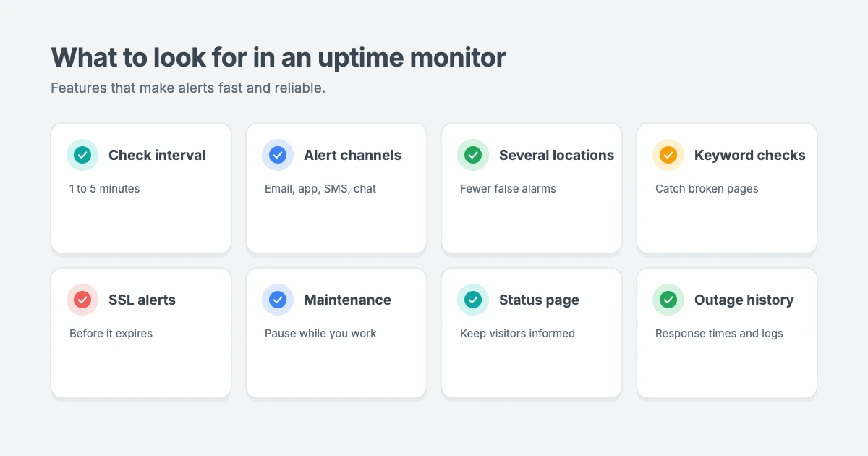Select the 'Several locations' card title
Image resolution: width=868 pixels, height=456 pixels.
pos(556,155)
